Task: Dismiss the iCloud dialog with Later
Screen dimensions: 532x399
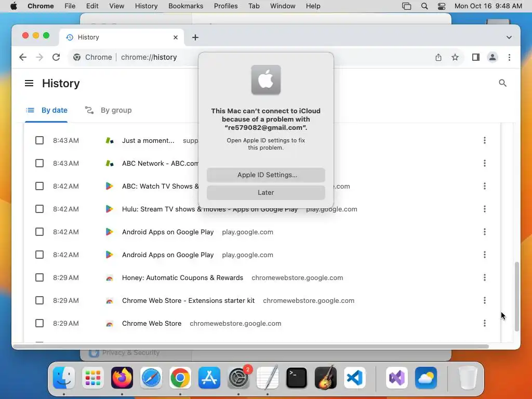Action: 266,192
